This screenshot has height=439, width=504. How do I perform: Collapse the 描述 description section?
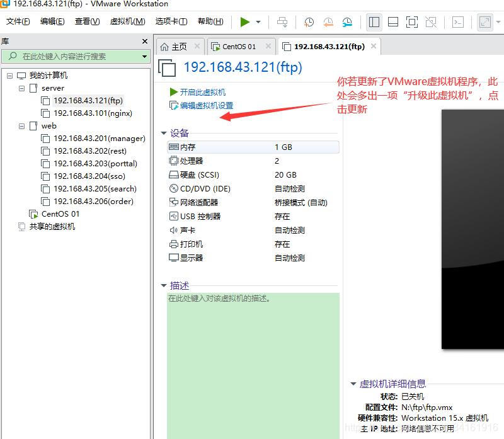(x=164, y=285)
